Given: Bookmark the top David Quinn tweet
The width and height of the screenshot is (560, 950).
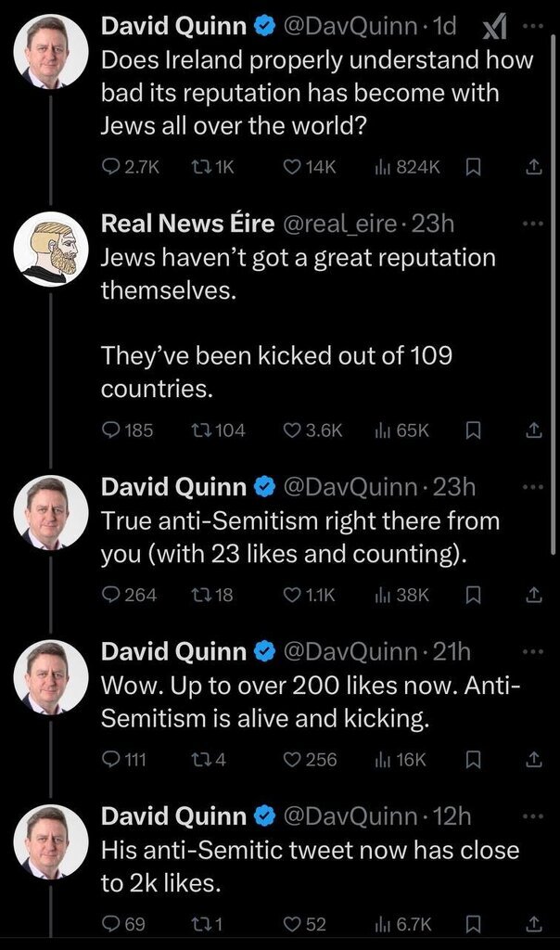Looking at the screenshot, I should pos(471,167).
